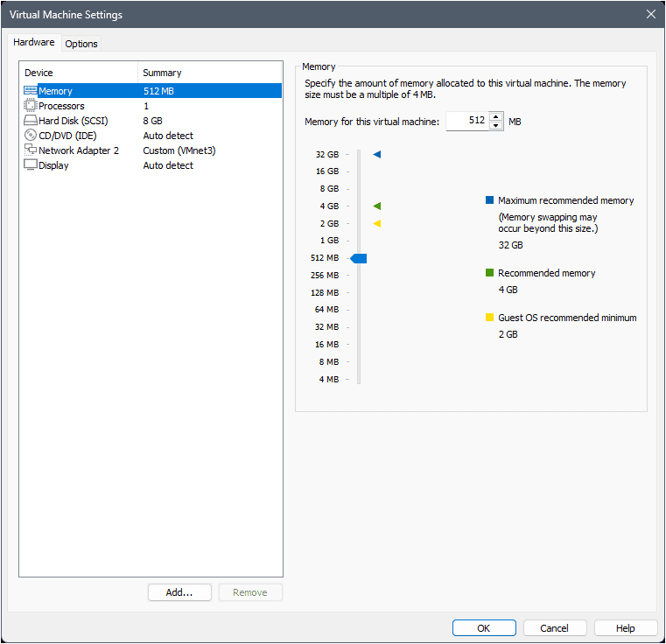
Task: Increase memory with the up spinner arrow
Action: tap(495, 117)
